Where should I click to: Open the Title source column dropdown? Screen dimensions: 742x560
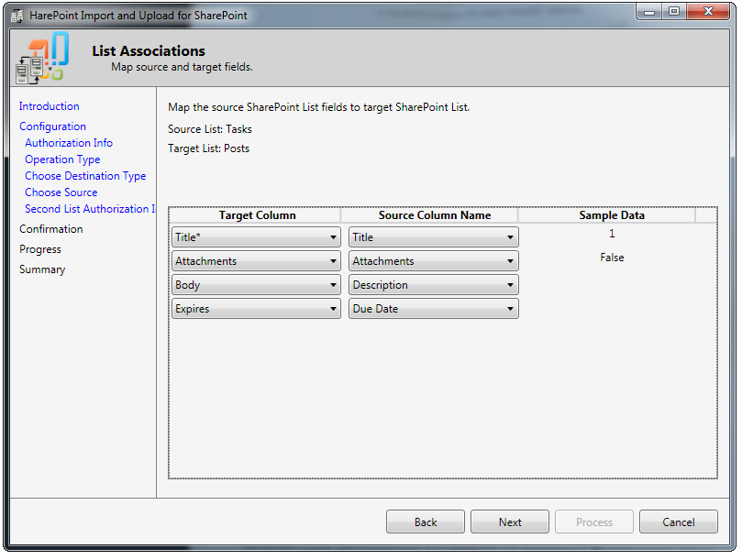pyautogui.click(x=434, y=237)
